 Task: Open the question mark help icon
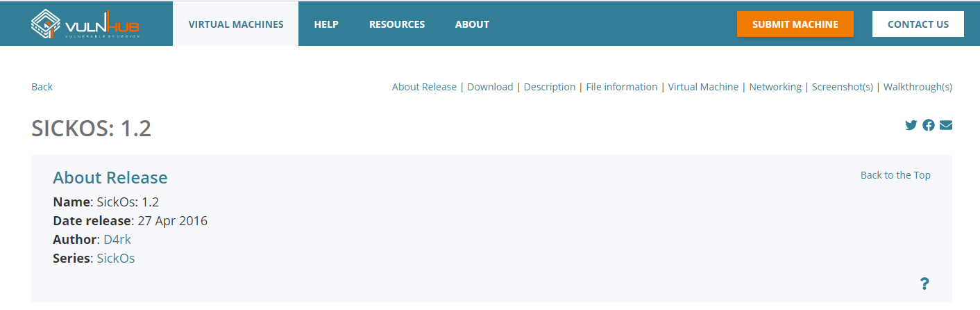924,284
